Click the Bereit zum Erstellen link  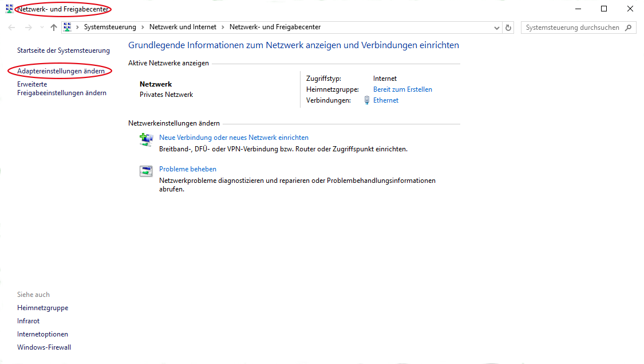point(402,89)
